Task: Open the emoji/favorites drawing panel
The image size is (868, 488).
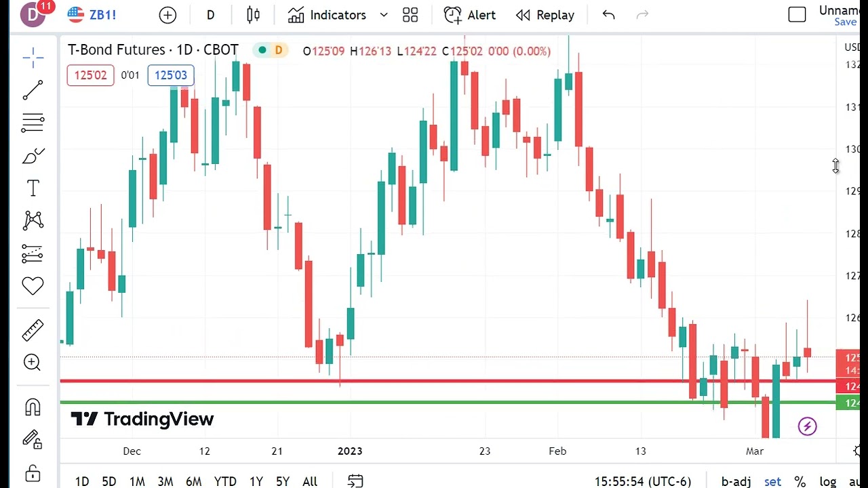Action: 33,285
